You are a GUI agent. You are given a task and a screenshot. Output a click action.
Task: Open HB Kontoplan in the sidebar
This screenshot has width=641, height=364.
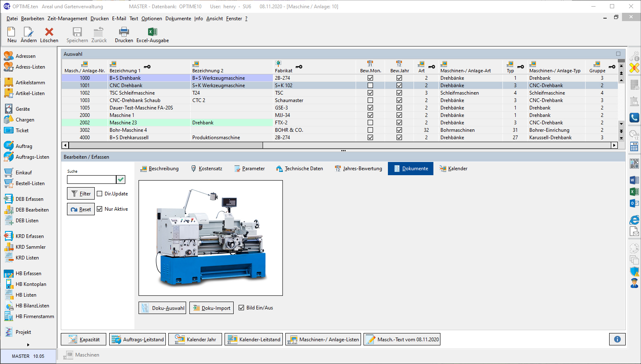31,284
